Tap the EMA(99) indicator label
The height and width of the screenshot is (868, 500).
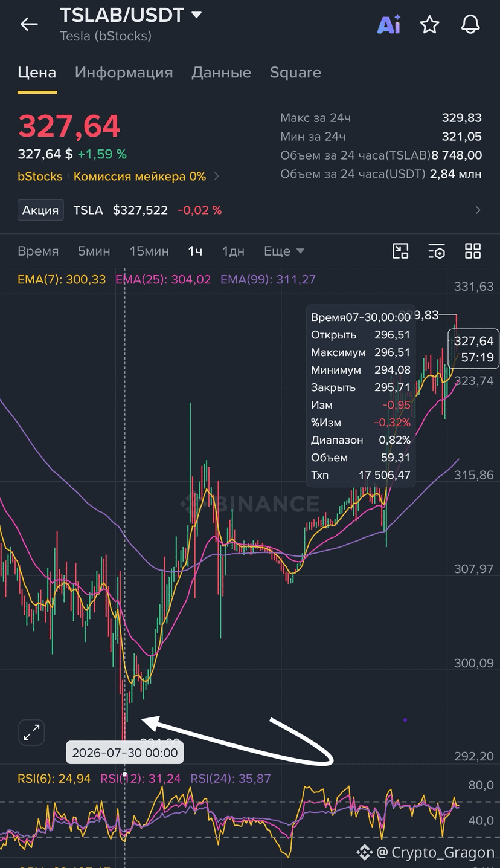point(268,280)
